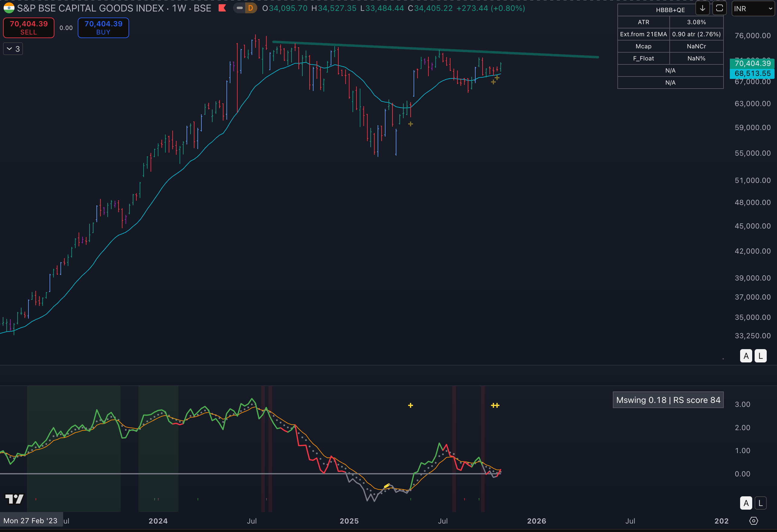Screen dimensions: 777x532
Task: Click the orange D data-delay badge
Action: pyautogui.click(x=250, y=8)
